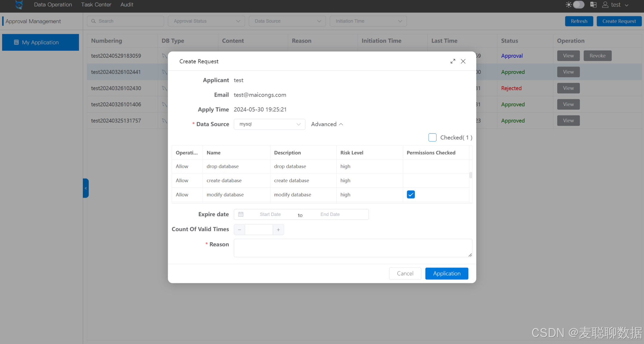Image resolution: width=644 pixels, height=344 pixels.
Task: Click the plus icon in Count Of Valid Times
Action: [278, 230]
